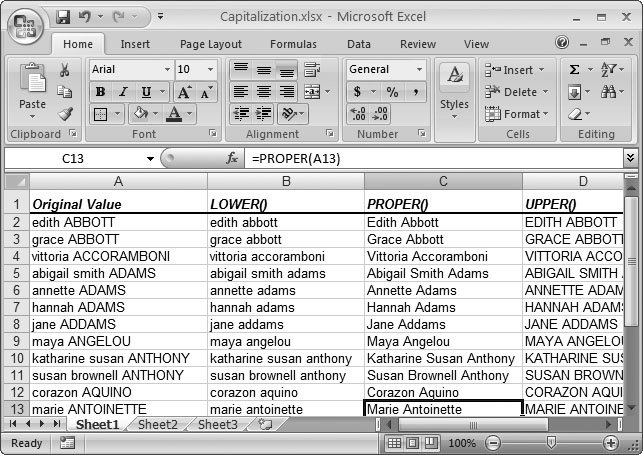643x455 pixels.
Task: Customize Quick Access Toolbar dropdown
Action: click(x=160, y=17)
